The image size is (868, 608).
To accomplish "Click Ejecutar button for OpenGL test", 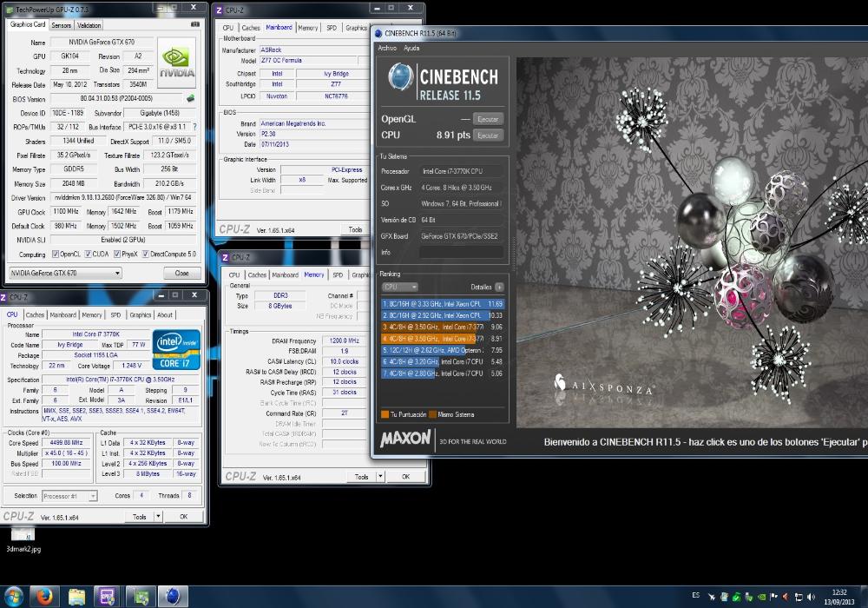I will click(x=488, y=119).
